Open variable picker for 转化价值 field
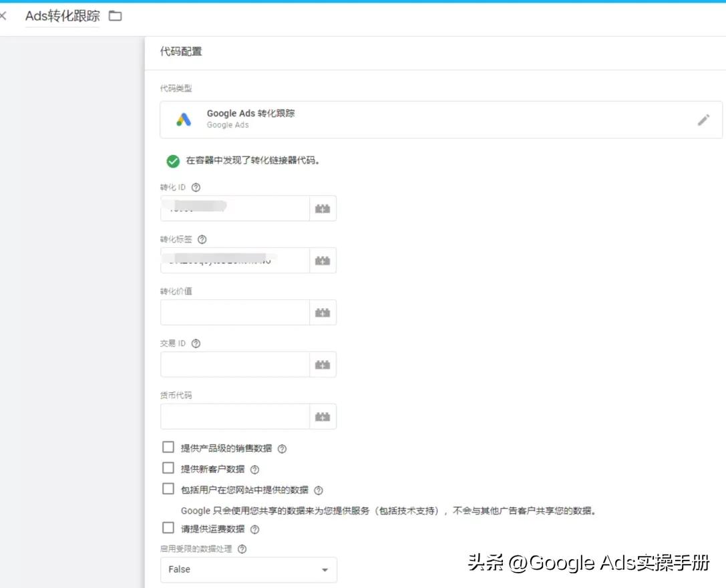726x588 pixels. (323, 312)
